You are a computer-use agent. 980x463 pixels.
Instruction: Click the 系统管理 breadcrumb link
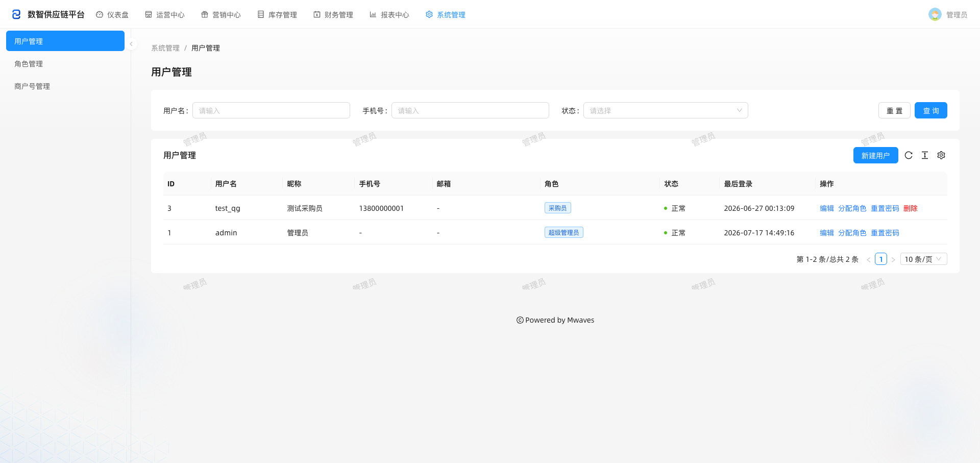point(165,48)
